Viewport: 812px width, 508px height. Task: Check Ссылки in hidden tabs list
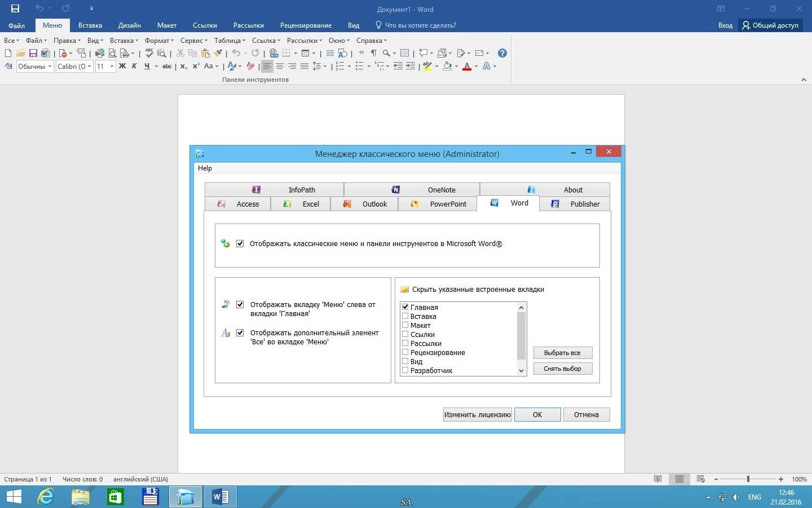(x=405, y=334)
